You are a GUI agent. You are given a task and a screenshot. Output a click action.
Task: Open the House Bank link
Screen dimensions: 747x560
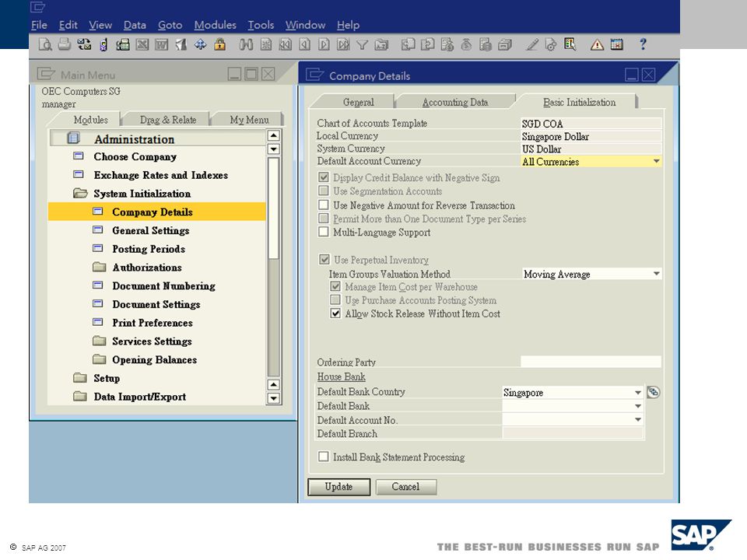pos(341,376)
